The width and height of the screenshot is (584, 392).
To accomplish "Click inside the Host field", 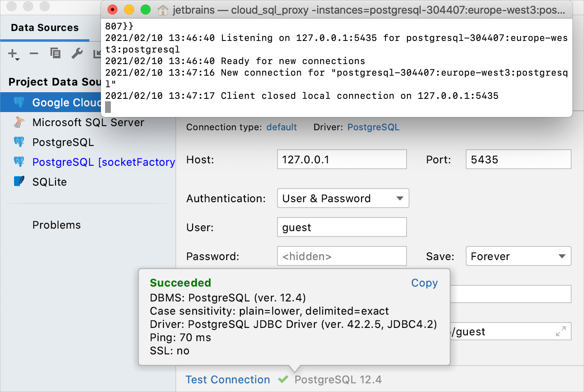I will tap(342, 159).
